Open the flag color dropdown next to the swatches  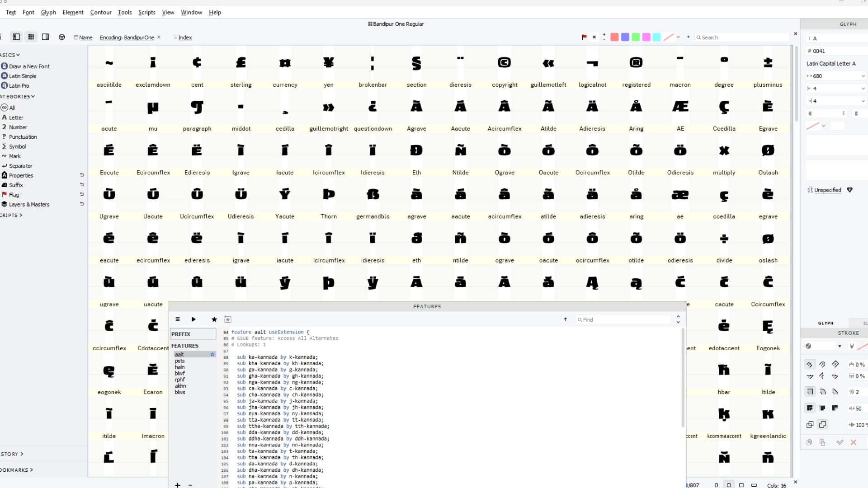click(678, 37)
